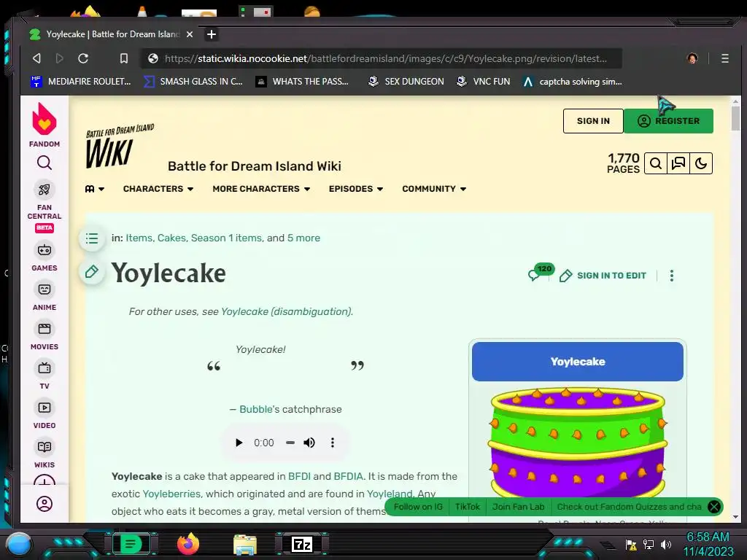
Task: Bookmark this page with bookmark icon
Action: [x=124, y=58]
